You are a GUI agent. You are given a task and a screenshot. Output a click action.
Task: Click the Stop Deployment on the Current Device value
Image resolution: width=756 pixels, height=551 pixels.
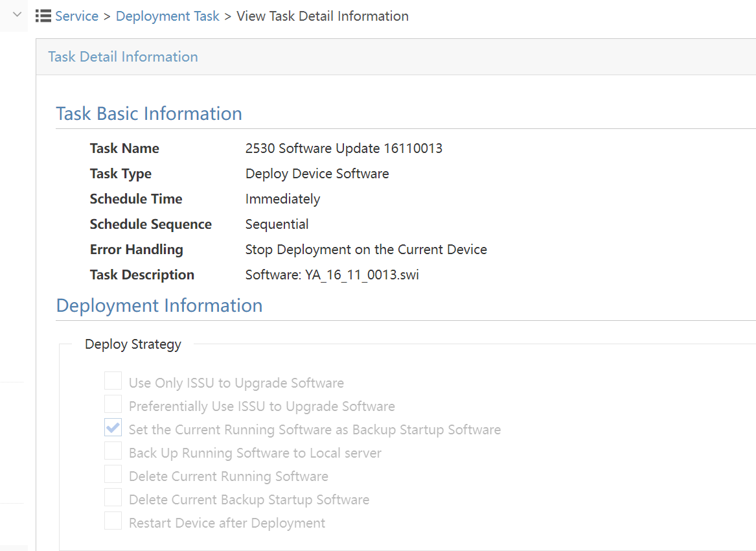(x=366, y=250)
